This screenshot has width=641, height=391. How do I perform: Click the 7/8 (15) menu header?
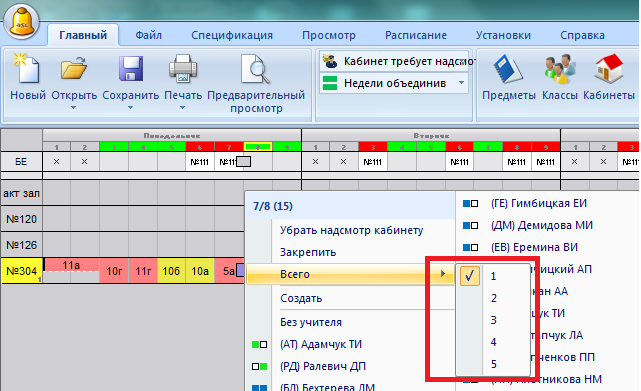point(351,206)
